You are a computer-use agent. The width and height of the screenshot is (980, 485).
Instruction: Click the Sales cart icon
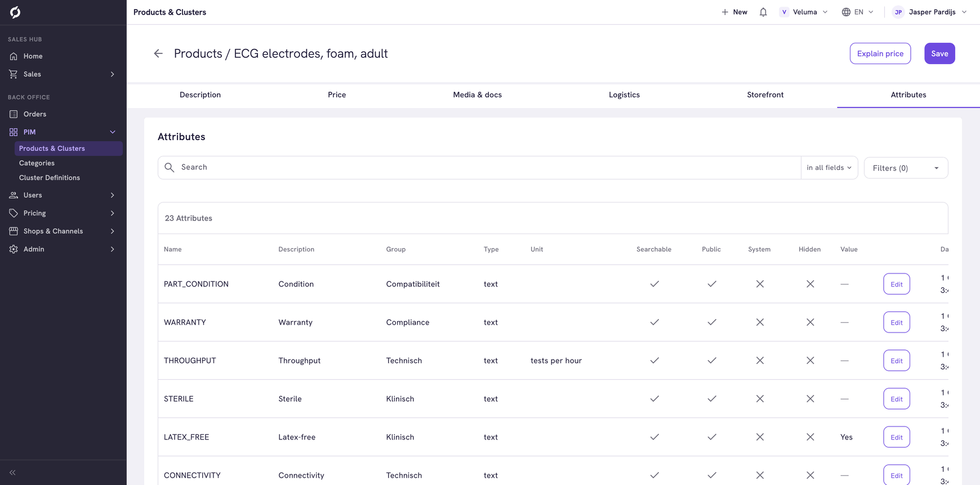[x=14, y=74]
